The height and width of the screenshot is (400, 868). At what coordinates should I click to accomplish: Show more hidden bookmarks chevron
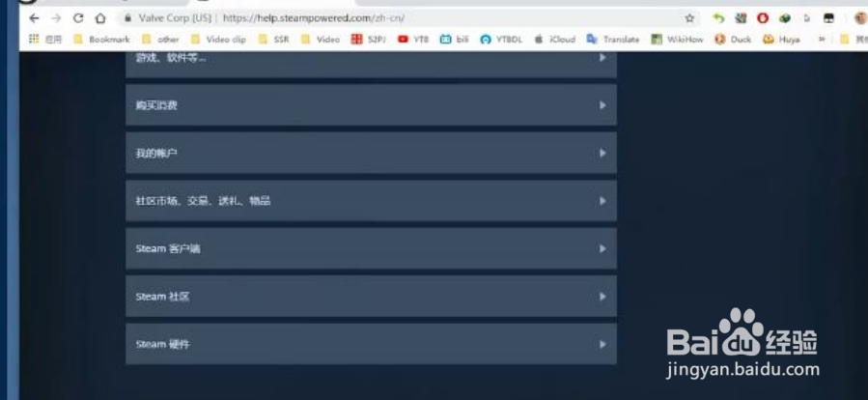822,40
